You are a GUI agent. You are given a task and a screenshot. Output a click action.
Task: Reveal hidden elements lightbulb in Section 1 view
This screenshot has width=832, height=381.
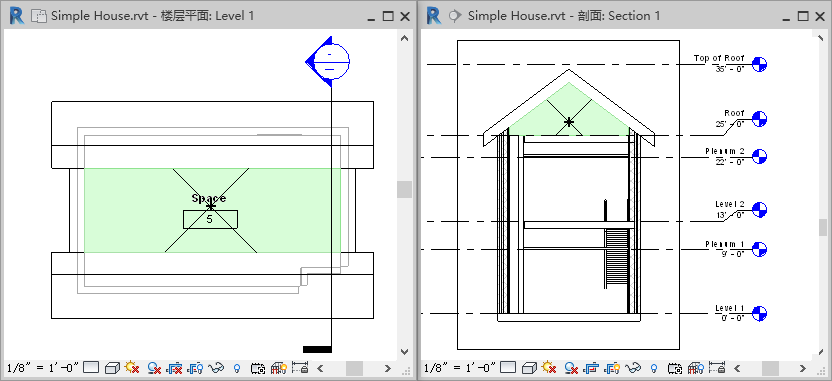[x=654, y=367]
